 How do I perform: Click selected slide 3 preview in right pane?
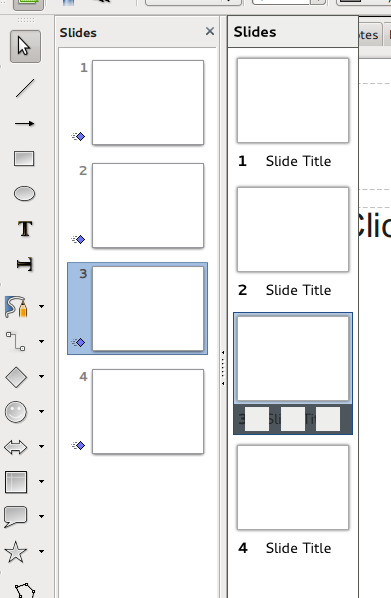pyautogui.click(x=293, y=358)
